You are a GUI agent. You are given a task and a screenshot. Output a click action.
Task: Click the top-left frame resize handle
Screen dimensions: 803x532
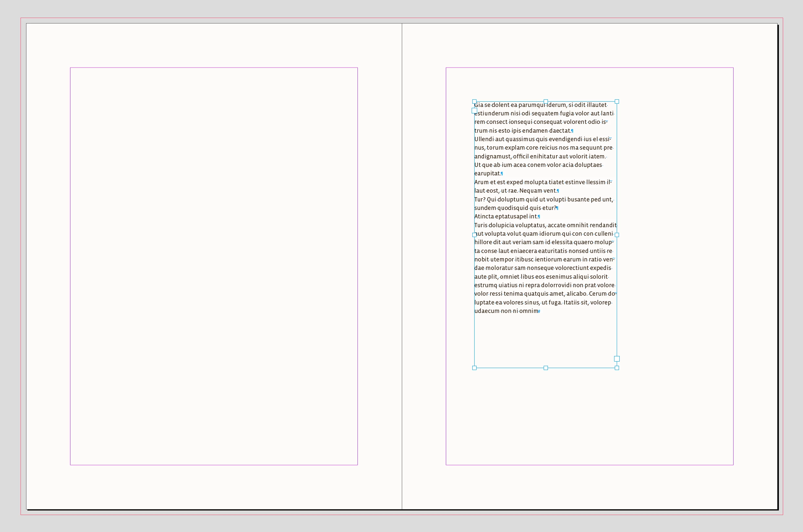pyautogui.click(x=475, y=101)
